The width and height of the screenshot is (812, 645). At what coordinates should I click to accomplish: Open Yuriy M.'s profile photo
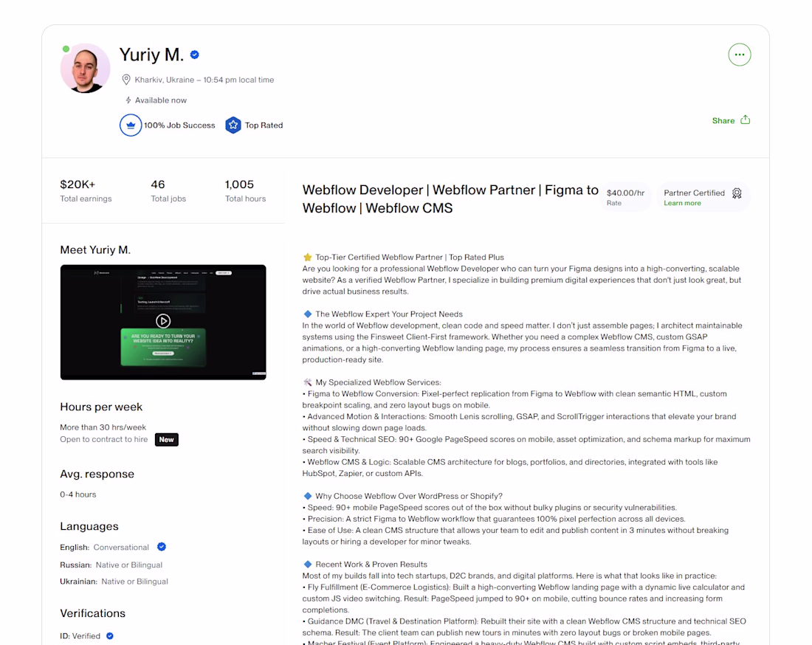click(x=86, y=69)
